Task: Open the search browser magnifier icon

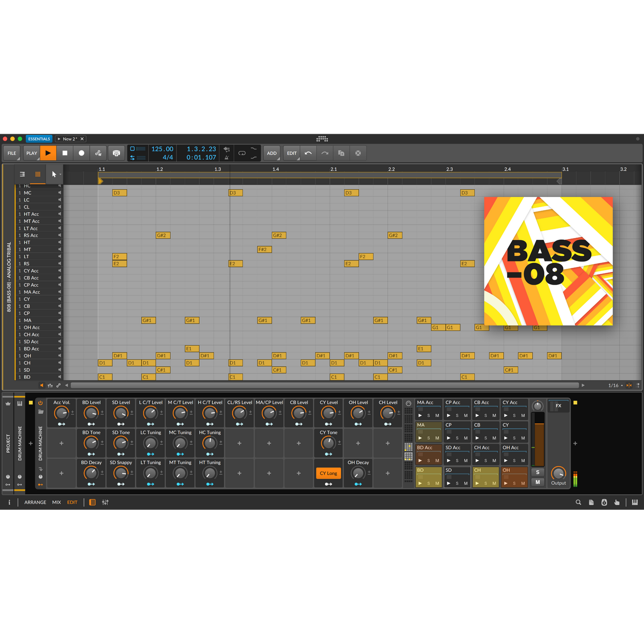Action: point(578,502)
